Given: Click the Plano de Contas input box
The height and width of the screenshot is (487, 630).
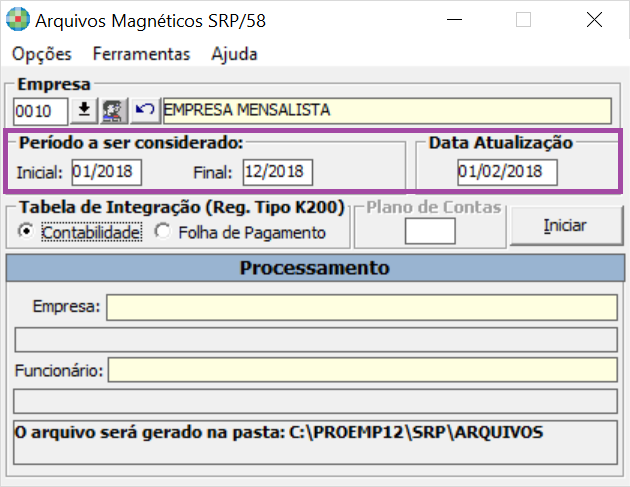Looking at the screenshot, I should [430, 231].
